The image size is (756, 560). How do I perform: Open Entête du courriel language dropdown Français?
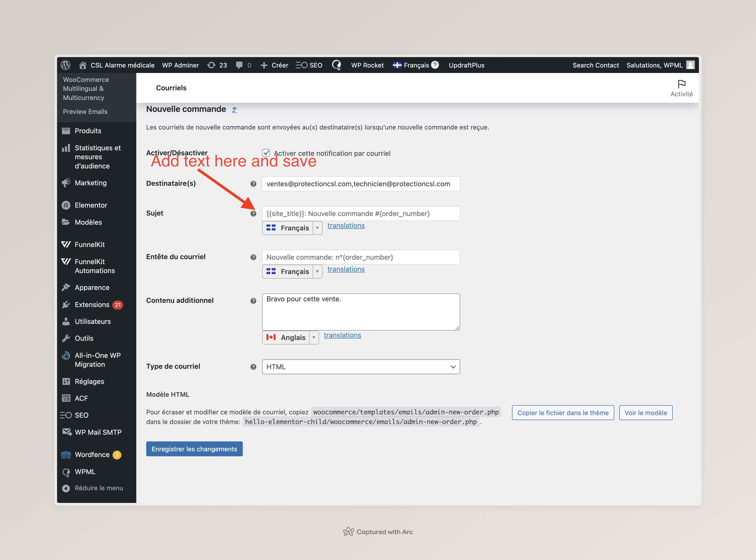click(x=292, y=272)
